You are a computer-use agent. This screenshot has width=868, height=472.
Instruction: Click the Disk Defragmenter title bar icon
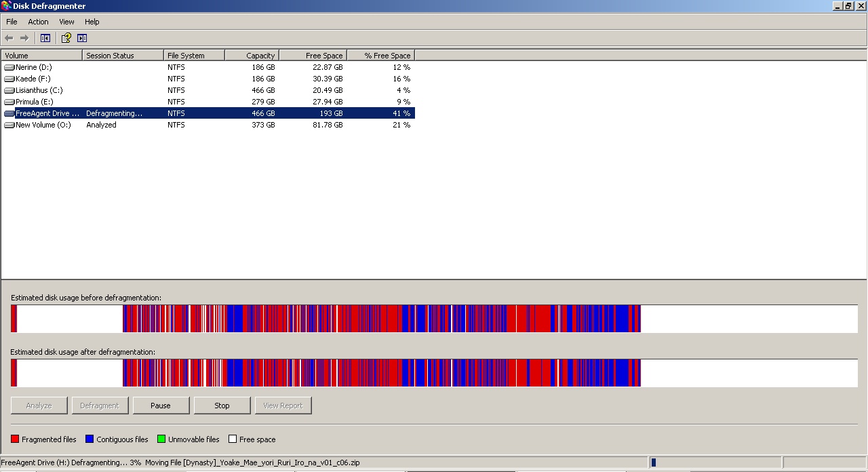coord(6,6)
